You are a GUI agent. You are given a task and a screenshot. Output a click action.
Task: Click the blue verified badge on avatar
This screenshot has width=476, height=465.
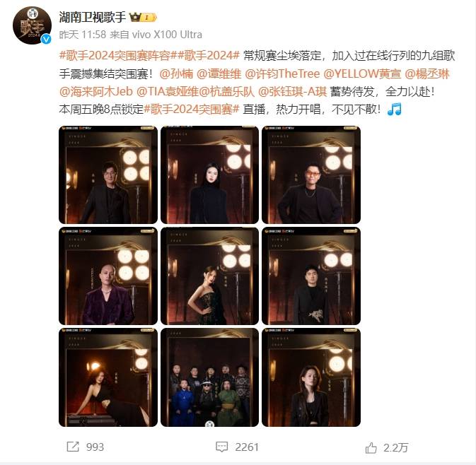(46, 39)
